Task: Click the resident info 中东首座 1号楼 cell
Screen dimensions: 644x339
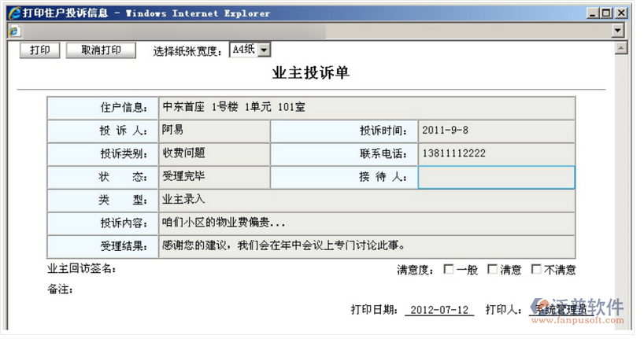Action: coord(366,108)
